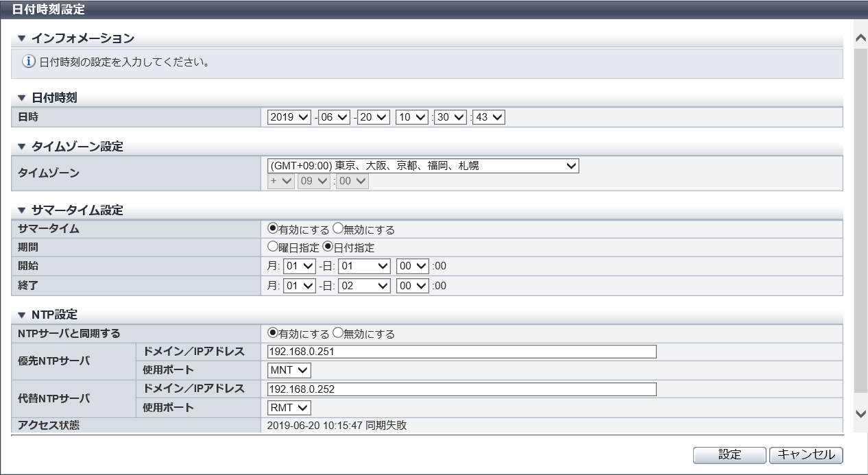Image resolution: width=868 pixels, height=475 pixels.
Task: Collapse the NTP設定 section
Action: (21, 315)
